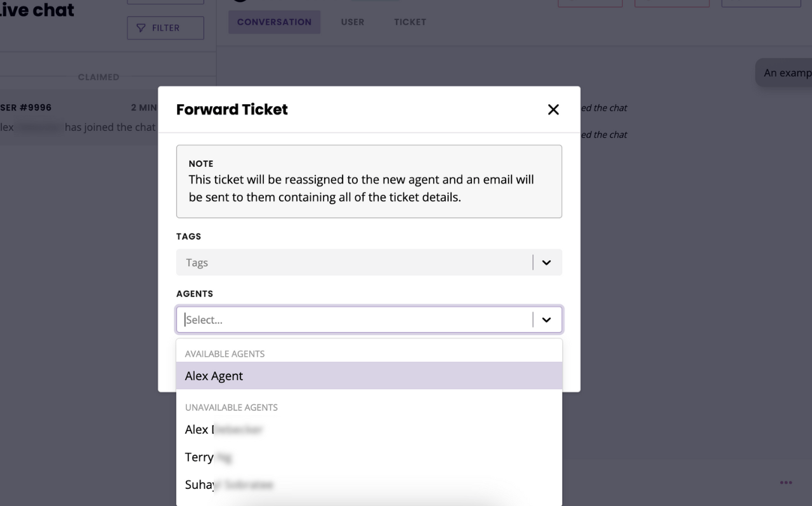Open the User tab

pyautogui.click(x=353, y=22)
